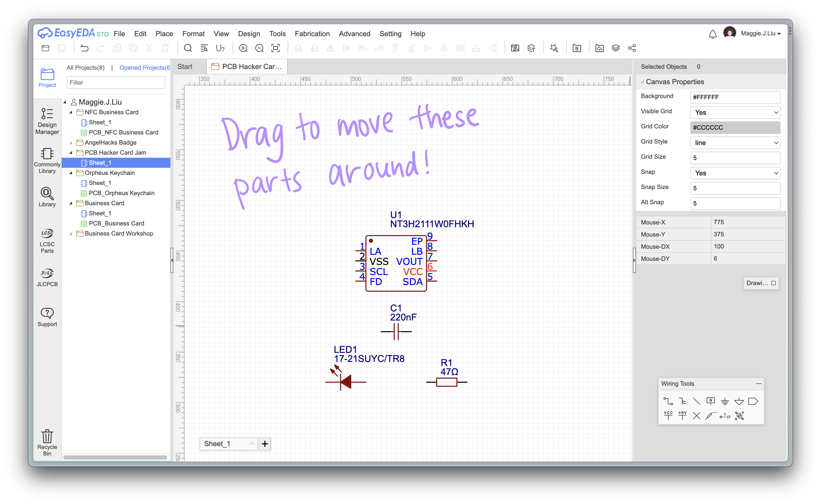The width and height of the screenshot is (821, 504).
Task: Place a +5V net flag
Action: pos(682,415)
